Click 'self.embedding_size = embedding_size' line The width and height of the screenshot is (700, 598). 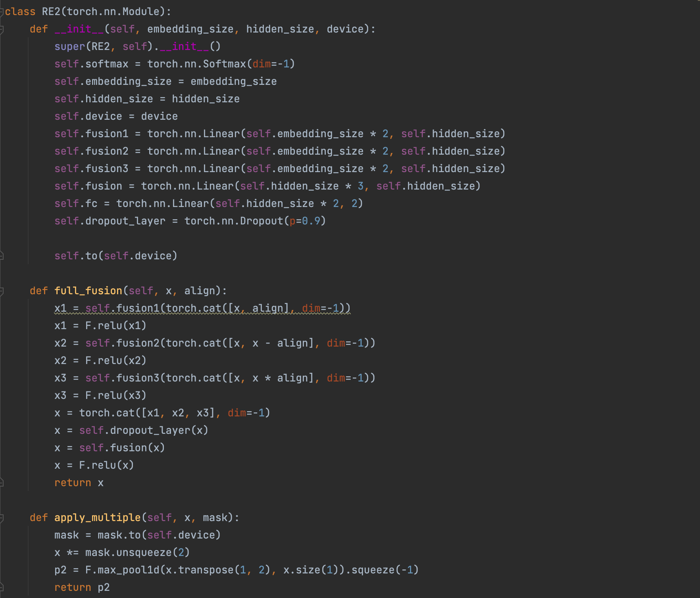pyautogui.click(x=165, y=81)
